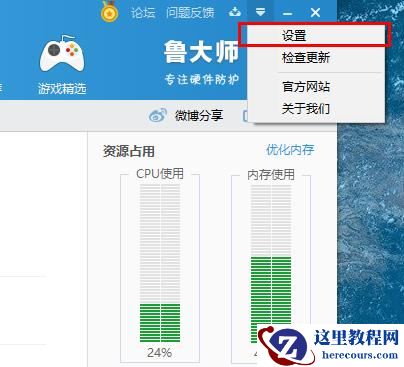Click the 内存使用 label

[271, 175]
